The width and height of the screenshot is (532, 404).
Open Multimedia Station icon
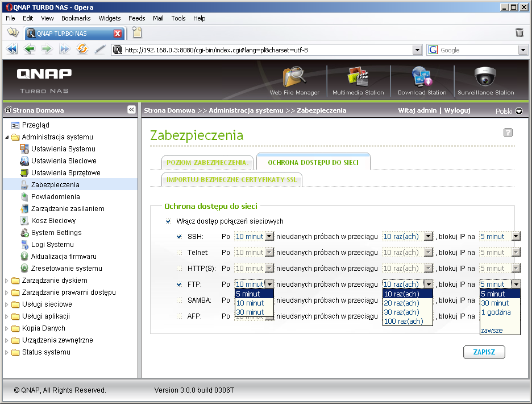pos(358,76)
